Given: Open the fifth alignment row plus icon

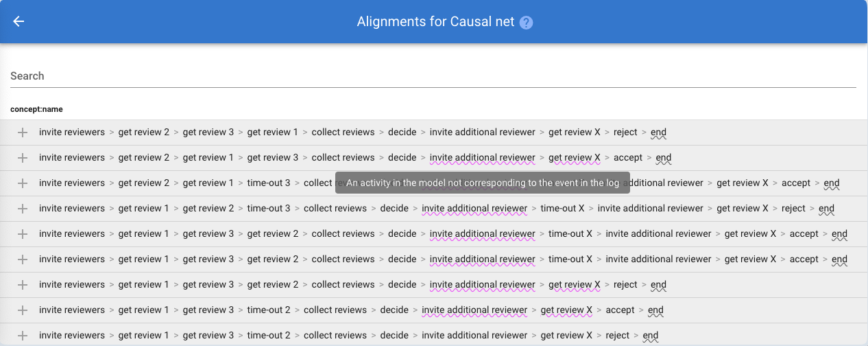Looking at the screenshot, I should pos(22,234).
